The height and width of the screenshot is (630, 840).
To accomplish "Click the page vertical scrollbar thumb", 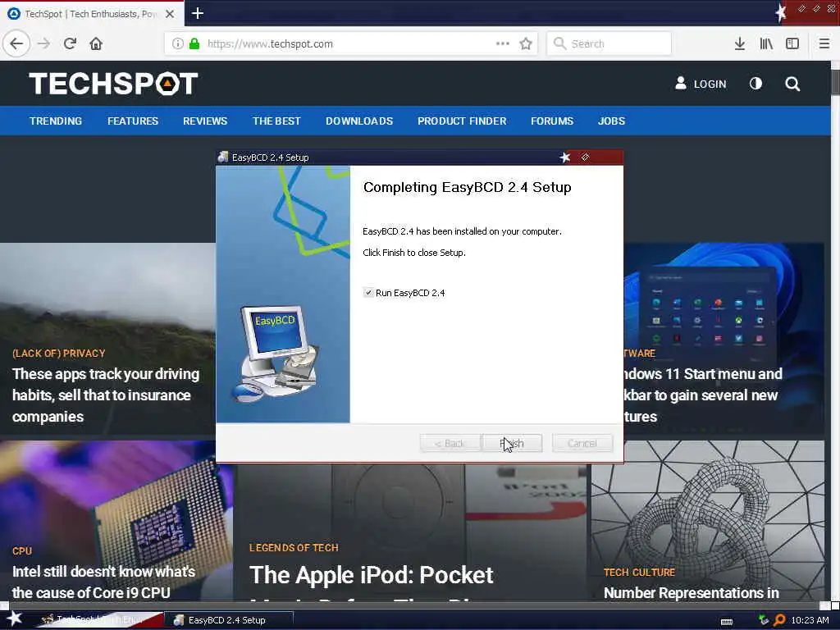I will tap(835, 82).
